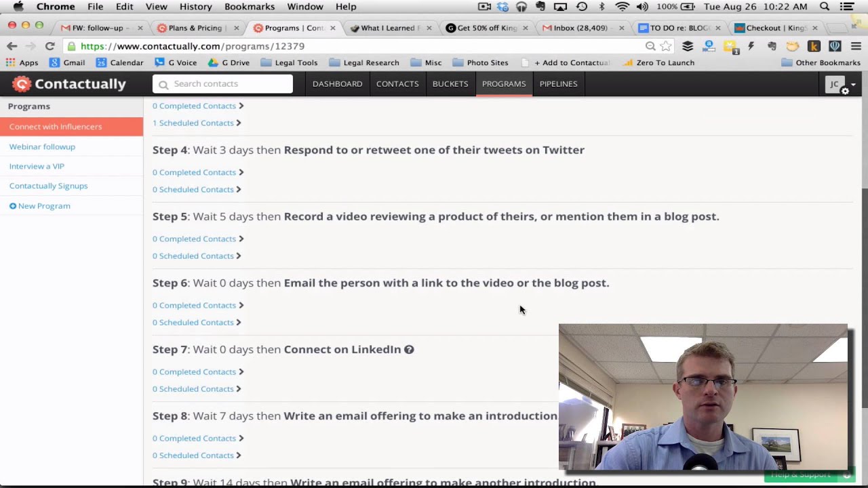Switch to the Checkout browser tab
This screenshot has height=488, width=868.
pos(774,28)
